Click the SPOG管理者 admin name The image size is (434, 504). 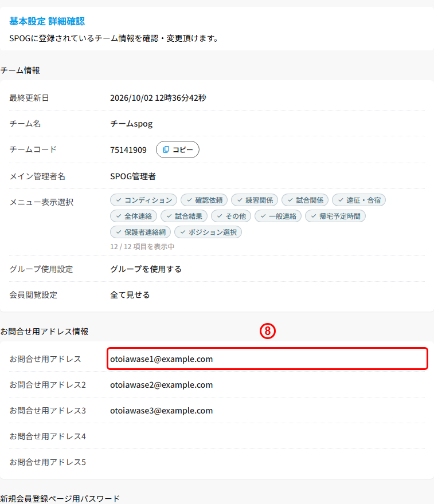pos(133,176)
